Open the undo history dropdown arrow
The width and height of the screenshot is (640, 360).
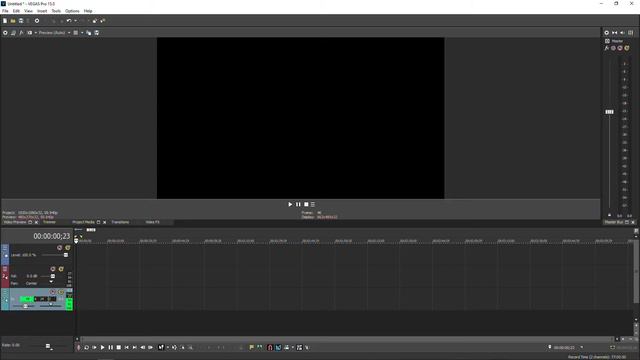coord(75,21)
